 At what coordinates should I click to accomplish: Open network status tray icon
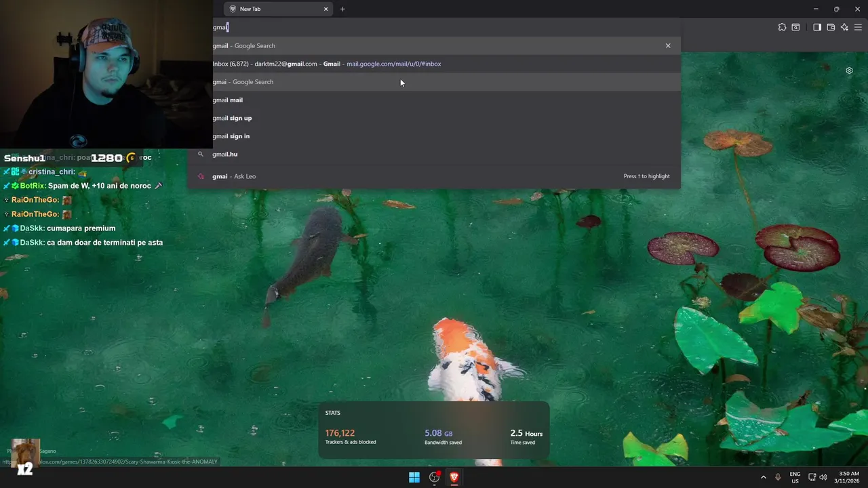[x=812, y=477]
